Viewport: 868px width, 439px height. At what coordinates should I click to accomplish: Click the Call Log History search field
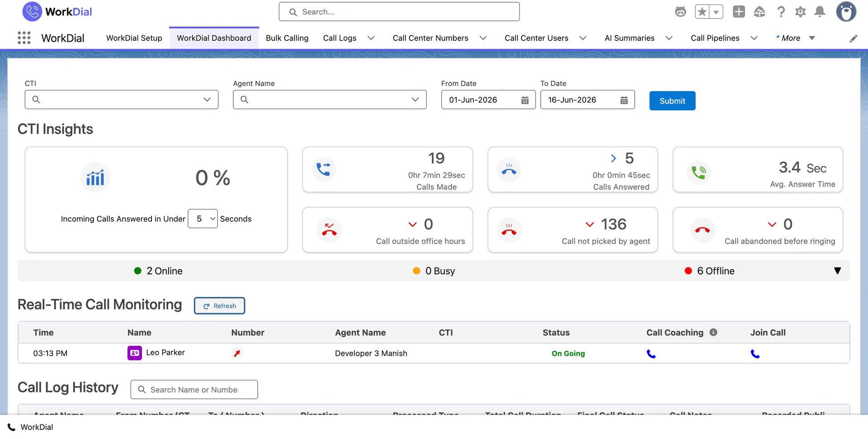coord(194,389)
